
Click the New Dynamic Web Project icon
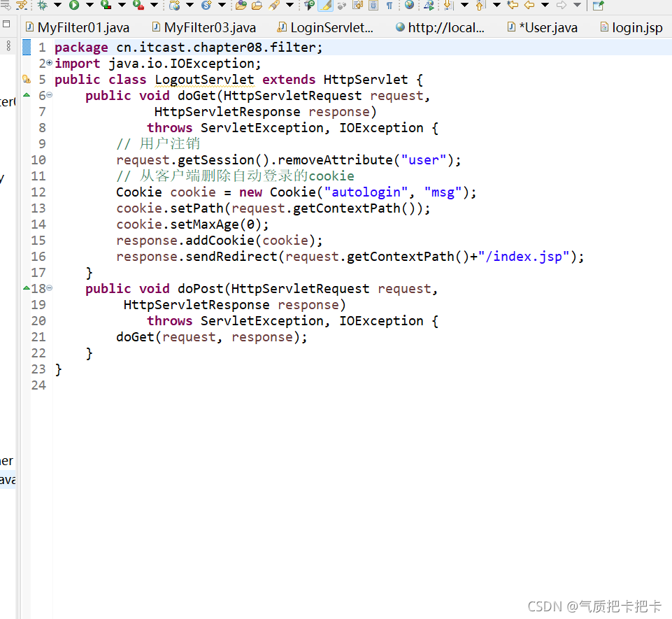[174, 5]
